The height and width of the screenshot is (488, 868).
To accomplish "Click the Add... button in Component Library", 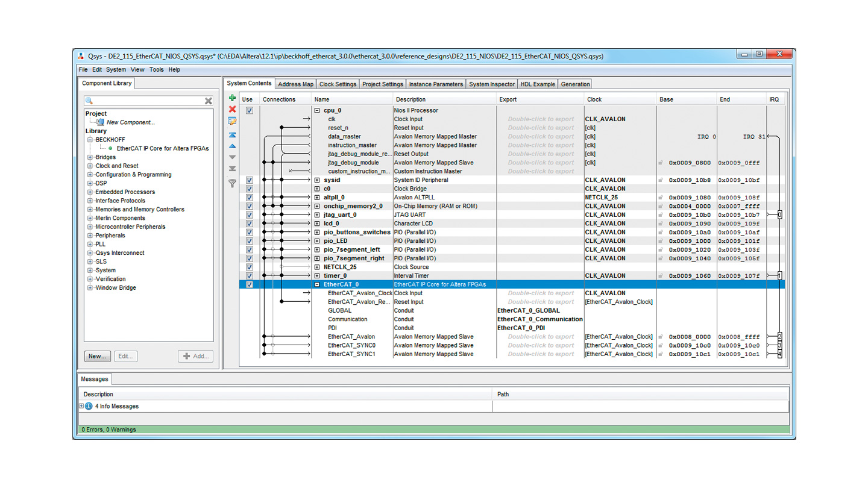I will 196,356.
